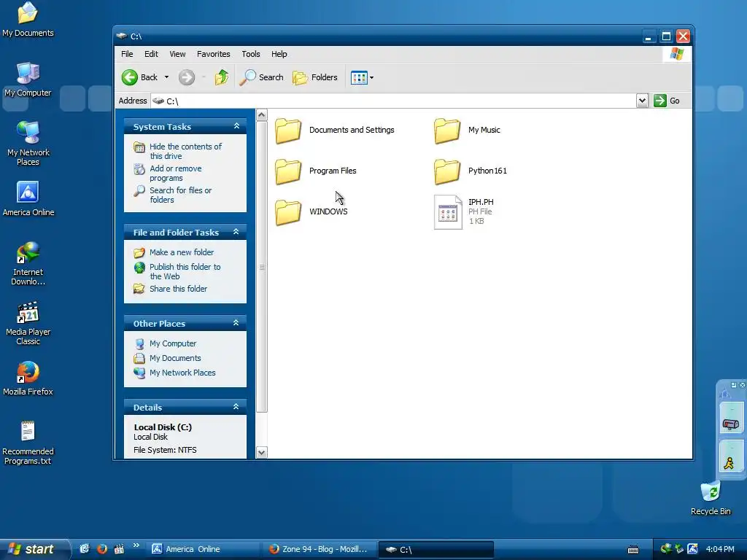Collapse the Other Places panel
Viewport: 747px width, 560px height.
(x=236, y=323)
